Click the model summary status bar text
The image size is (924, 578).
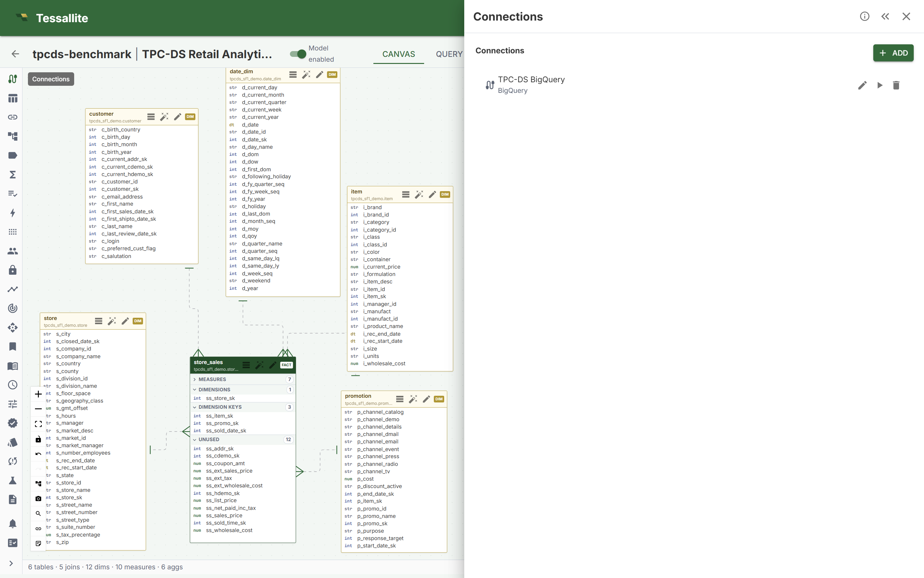pos(105,567)
